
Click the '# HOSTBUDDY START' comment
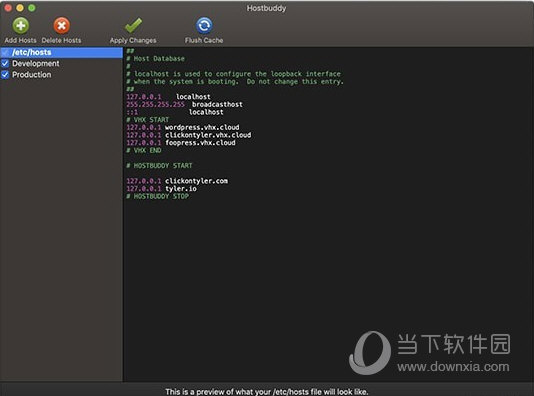point(159,165)
